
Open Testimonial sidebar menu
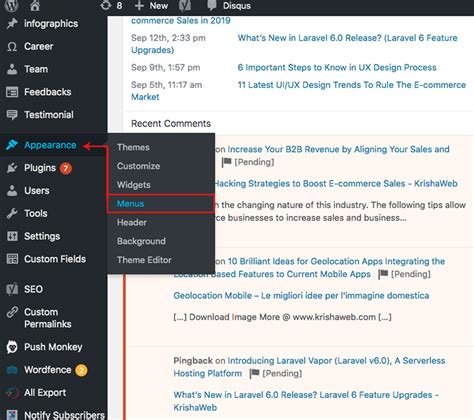(x=49, y=115)
